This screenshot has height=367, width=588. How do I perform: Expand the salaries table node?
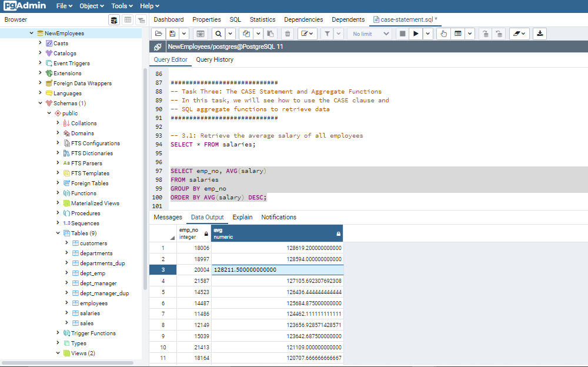point(66,313)
